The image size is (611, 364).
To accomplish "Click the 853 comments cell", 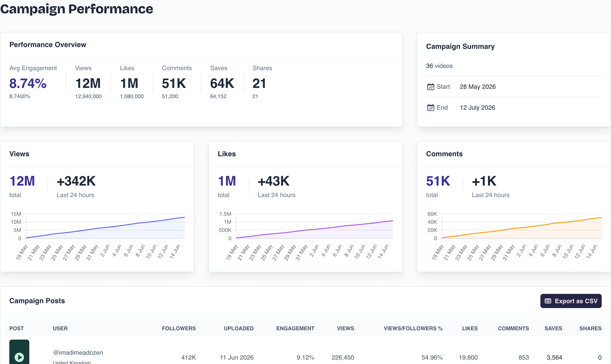I will click(x=524, y=357).
